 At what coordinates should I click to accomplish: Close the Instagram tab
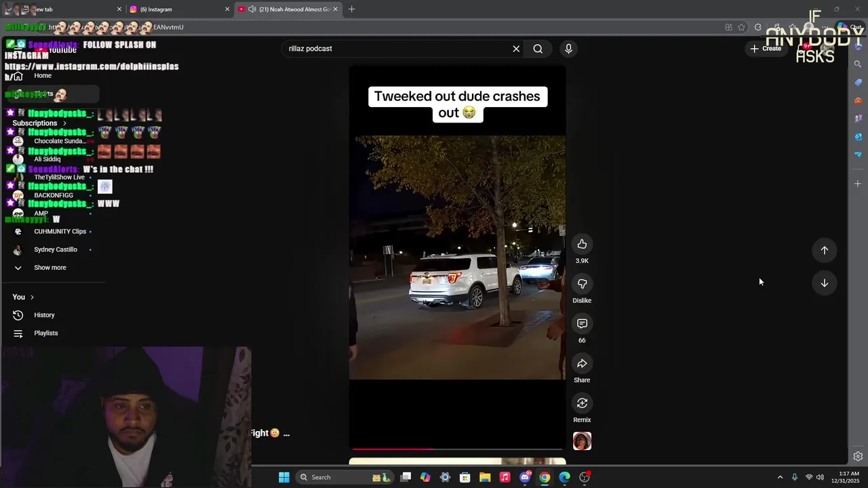point(227,9)
